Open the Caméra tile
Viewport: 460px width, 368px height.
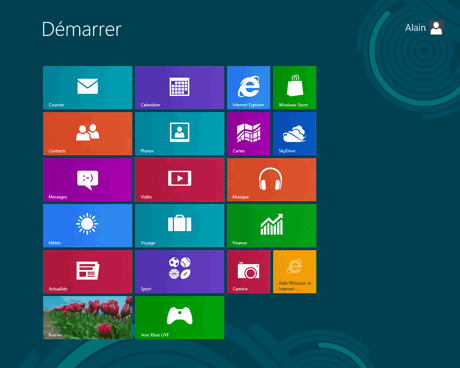[x=249, y=272]
